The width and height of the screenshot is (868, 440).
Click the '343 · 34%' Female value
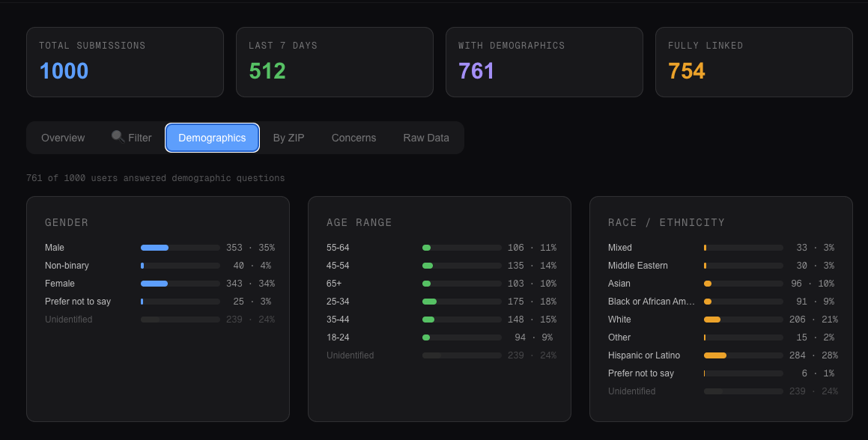coord(250,284)
